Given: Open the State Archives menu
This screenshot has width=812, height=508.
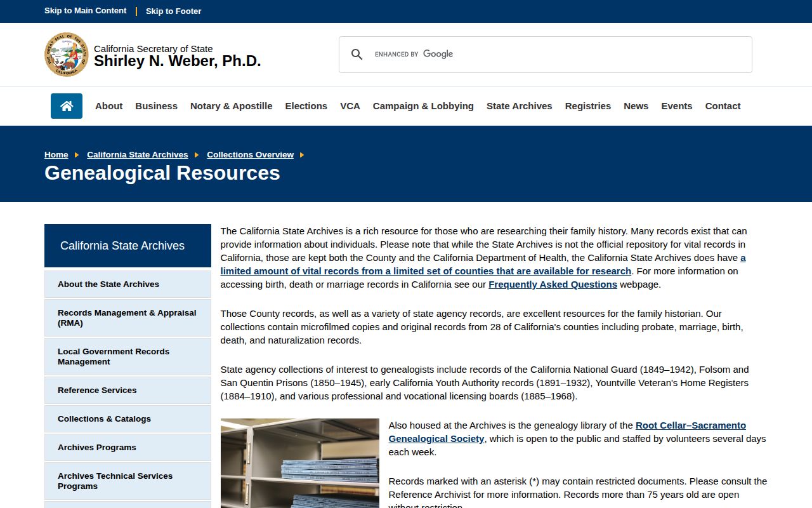Looking at the screenshot, I should point(519,106).
